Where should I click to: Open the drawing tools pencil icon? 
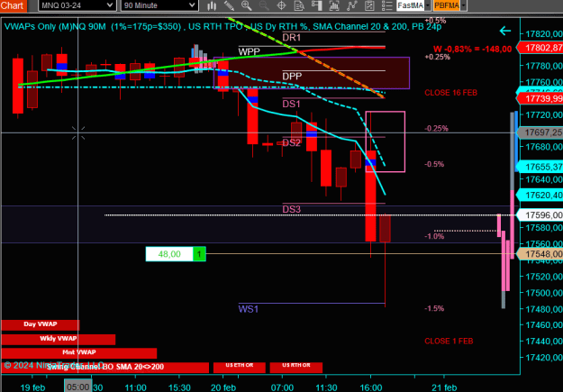coord(229,5)
